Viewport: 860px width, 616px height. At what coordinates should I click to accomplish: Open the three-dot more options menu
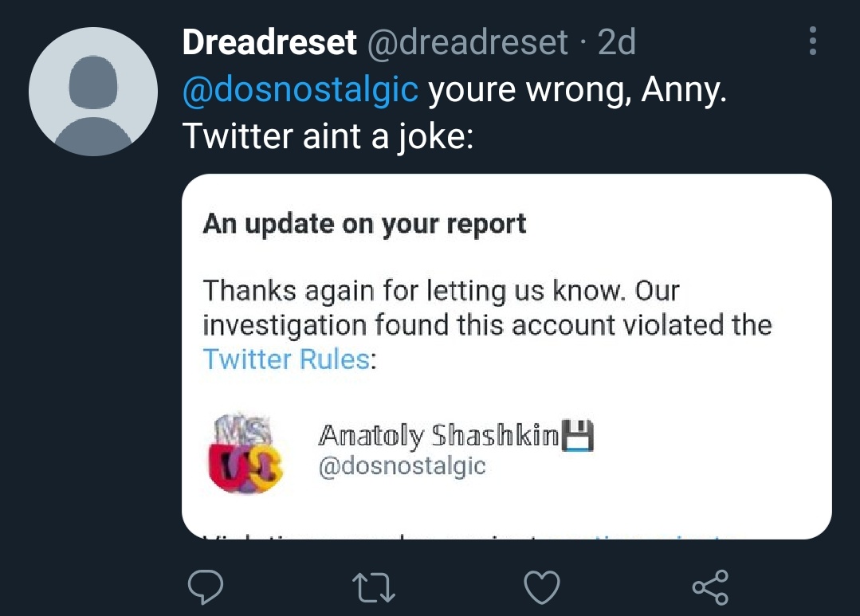pos(813,41)
